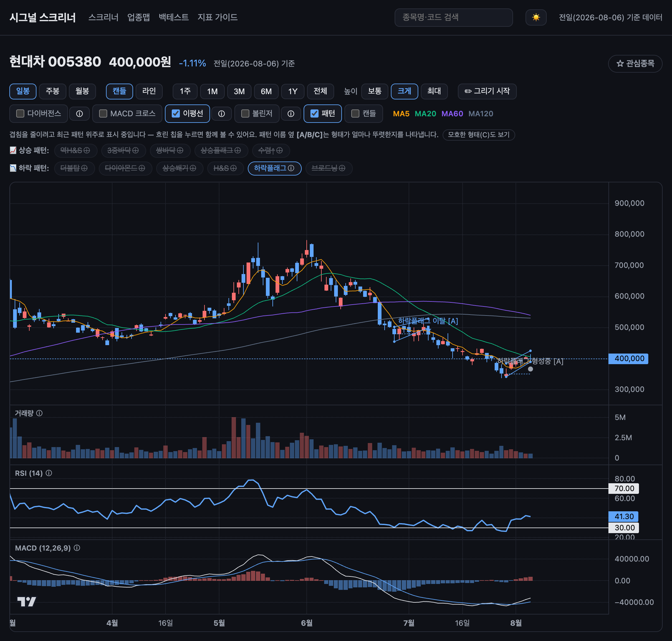
Task: Click the -1.11% change value
Action: [192, 64]
